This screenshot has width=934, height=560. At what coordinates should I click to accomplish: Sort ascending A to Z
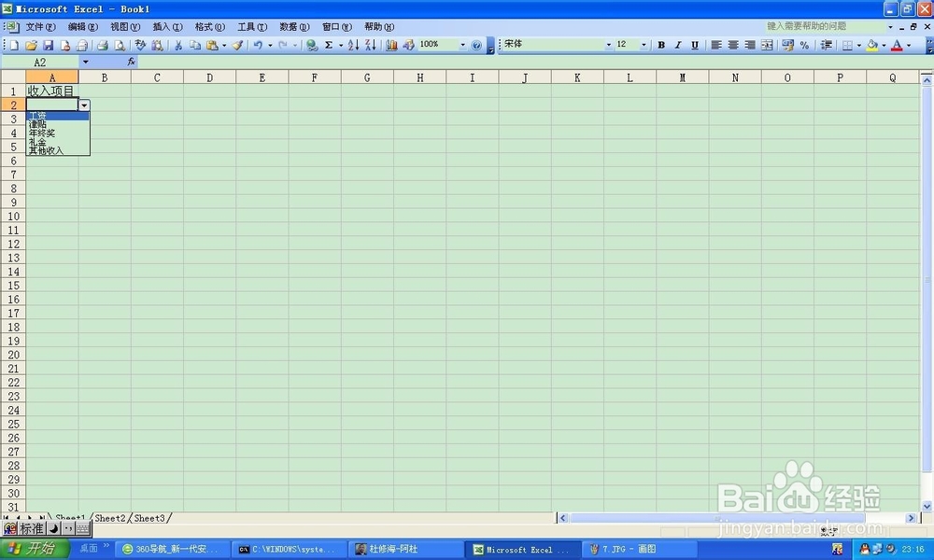click(353, 45)
